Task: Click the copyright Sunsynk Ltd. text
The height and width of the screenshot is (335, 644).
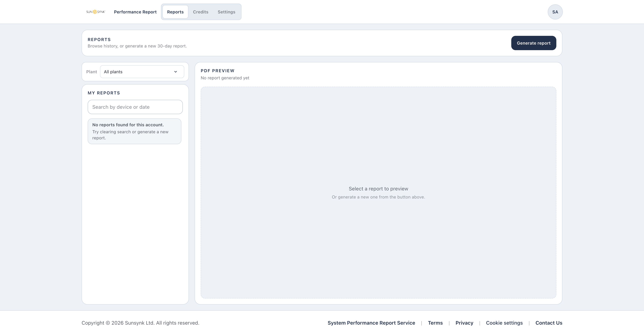Action: click(x=140, y=323)
